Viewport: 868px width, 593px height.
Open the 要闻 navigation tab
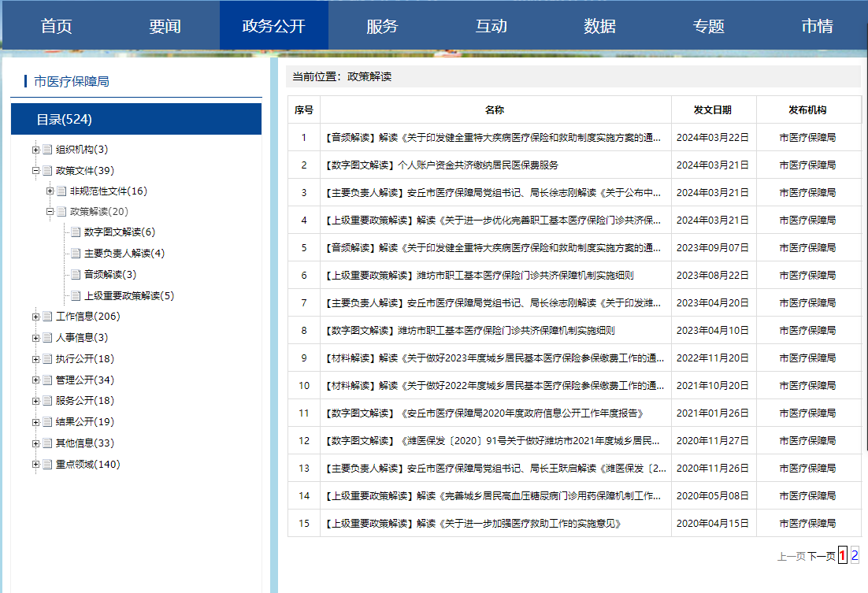click(x=165, y=26)
